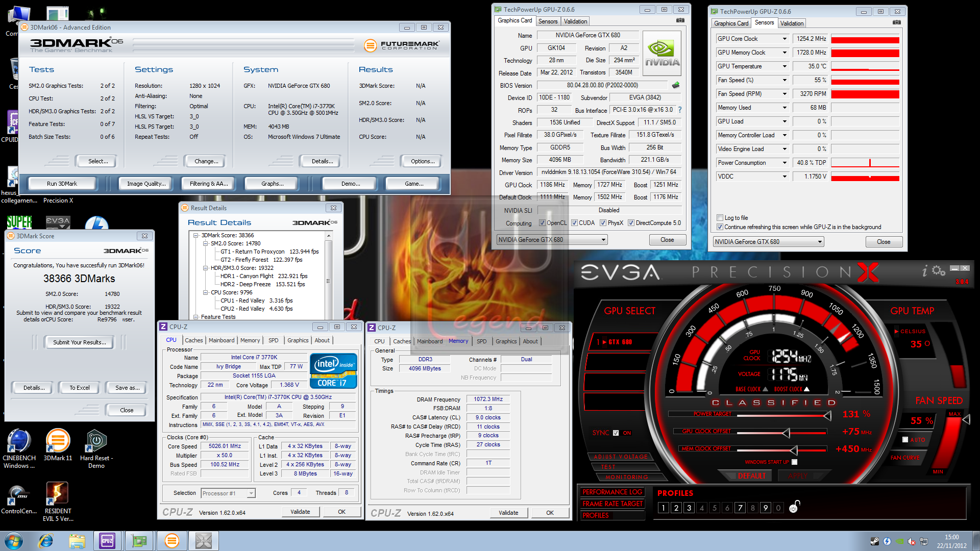Enable the Log to file checkbox
The width and height of the screenshot is (980, 551).
point(720,218)
